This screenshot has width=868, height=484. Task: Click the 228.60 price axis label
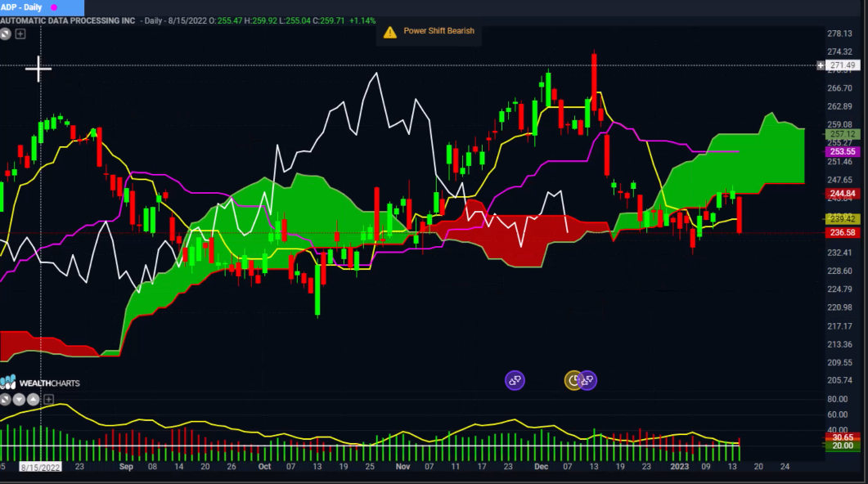[839, 271]
